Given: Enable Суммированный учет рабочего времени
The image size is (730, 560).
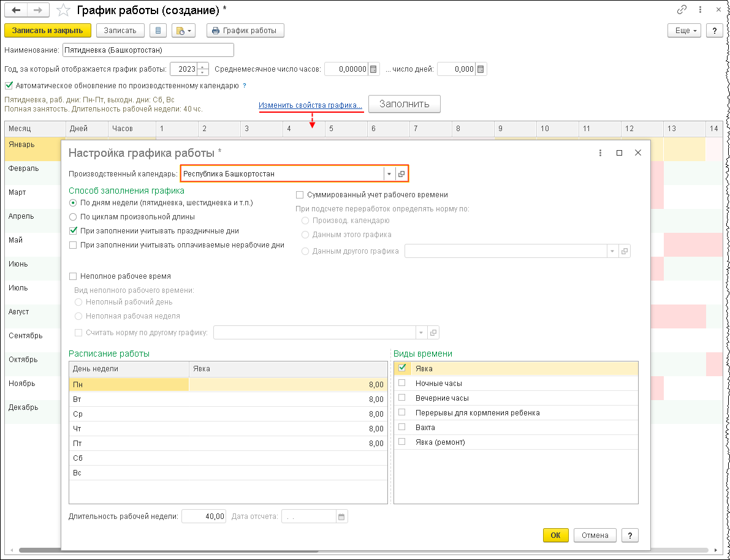Looking at the screenshot, I should coord(300,195).
